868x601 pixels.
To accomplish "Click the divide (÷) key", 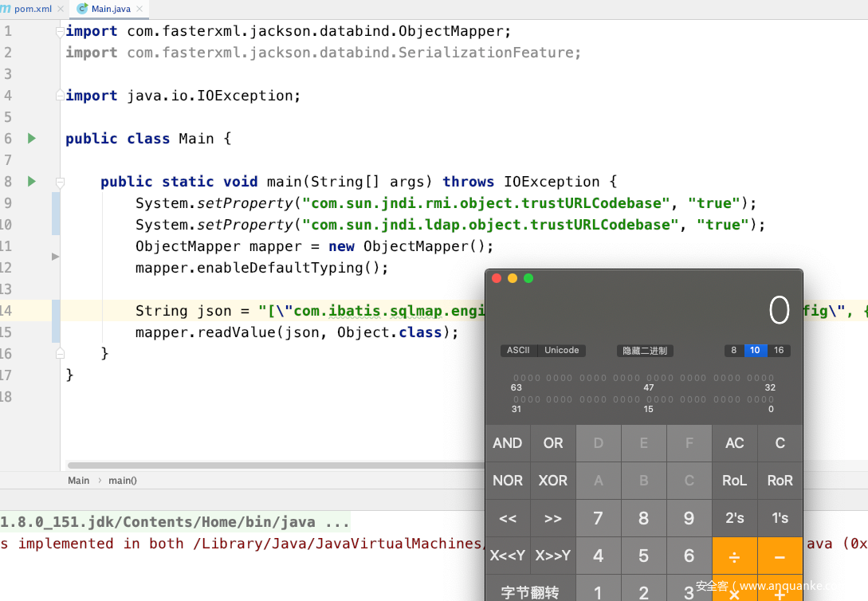I will tap(735, 556).
